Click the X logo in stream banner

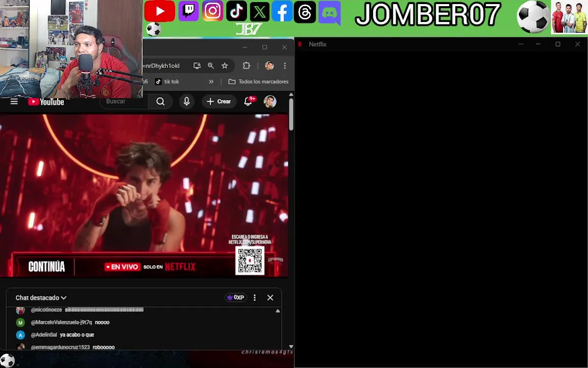click(259, 12)
